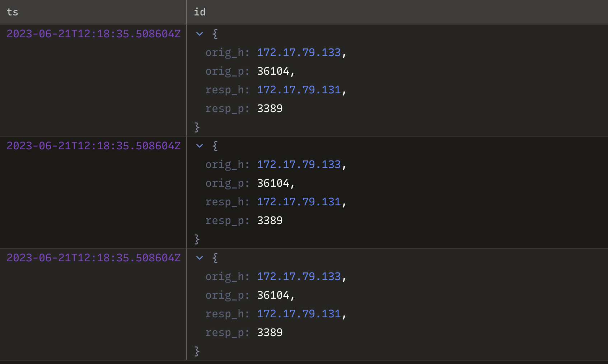Viewport: 608px width, 364px height.
Task: Collapse the third row's id record chevron
Action: click(200, 258)
